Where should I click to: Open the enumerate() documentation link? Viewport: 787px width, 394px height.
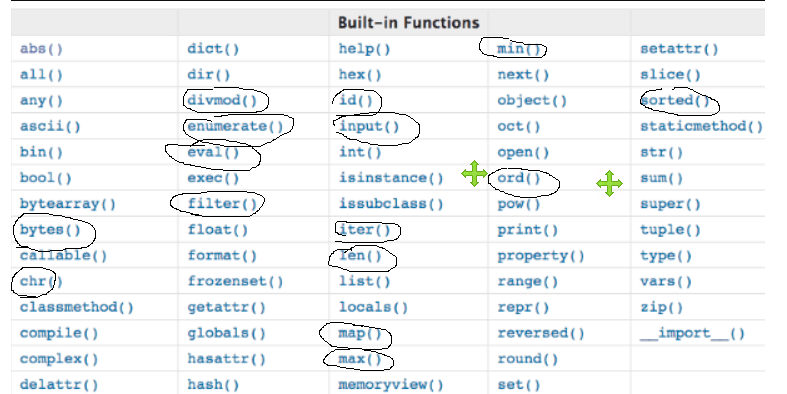(235, 126)
